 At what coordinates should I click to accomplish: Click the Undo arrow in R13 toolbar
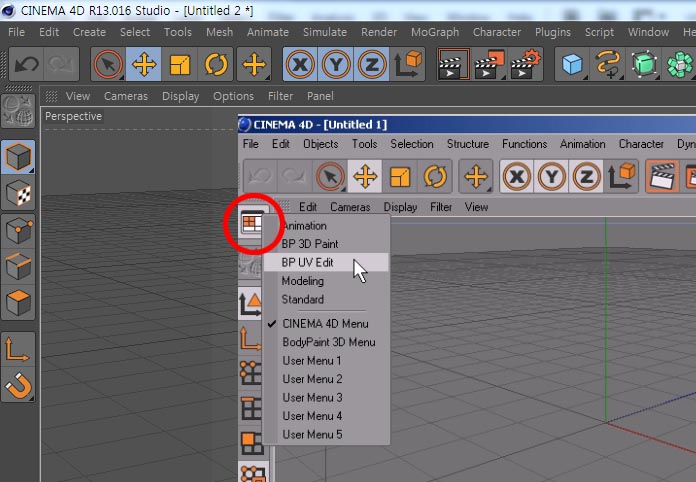point(26,65)
